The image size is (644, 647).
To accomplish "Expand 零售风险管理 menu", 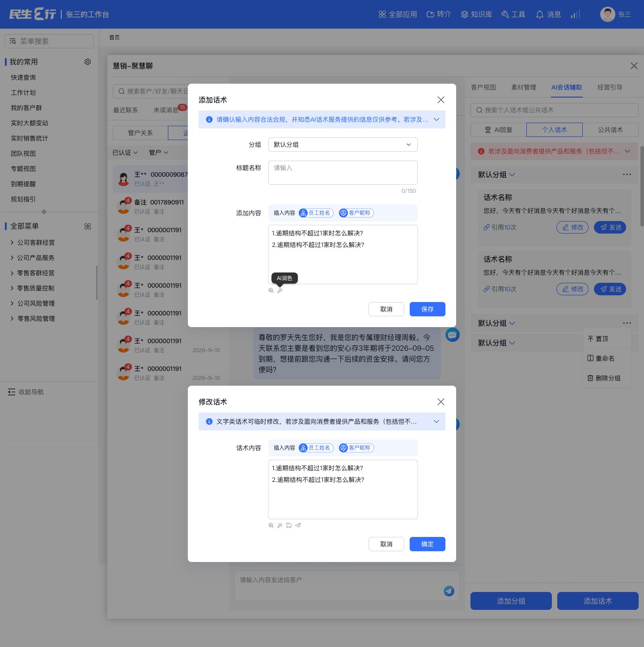I will tap(32, 319).
